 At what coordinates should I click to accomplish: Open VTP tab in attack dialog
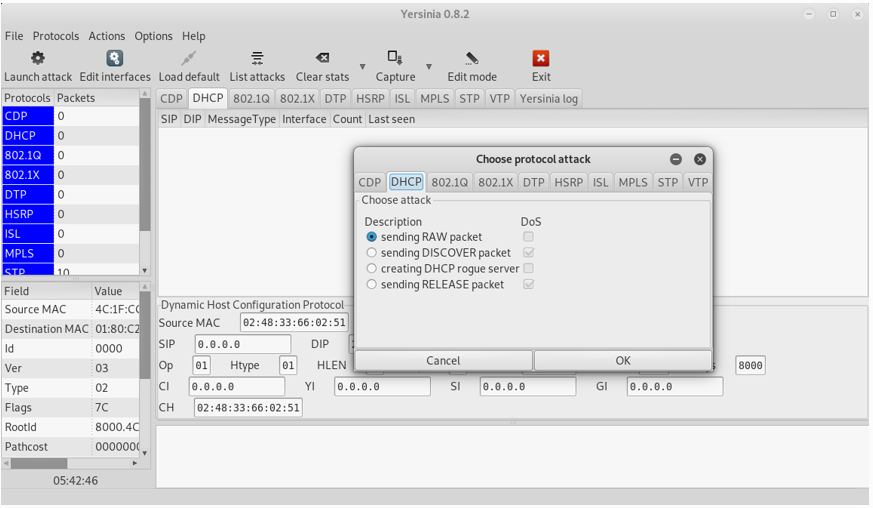click(x=698, y=182)
